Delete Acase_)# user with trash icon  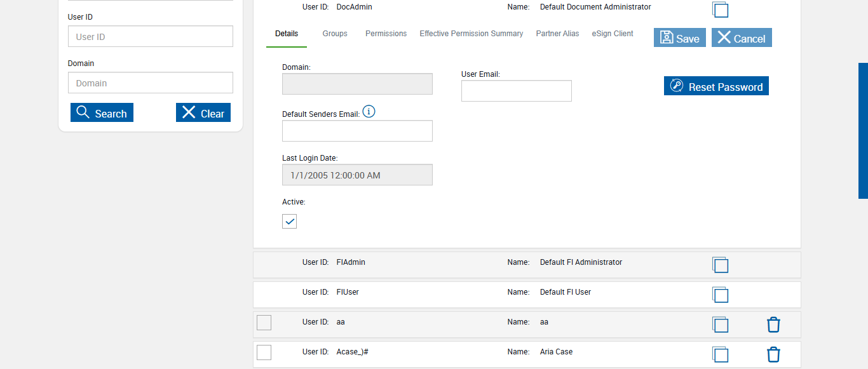coord(773,354)
